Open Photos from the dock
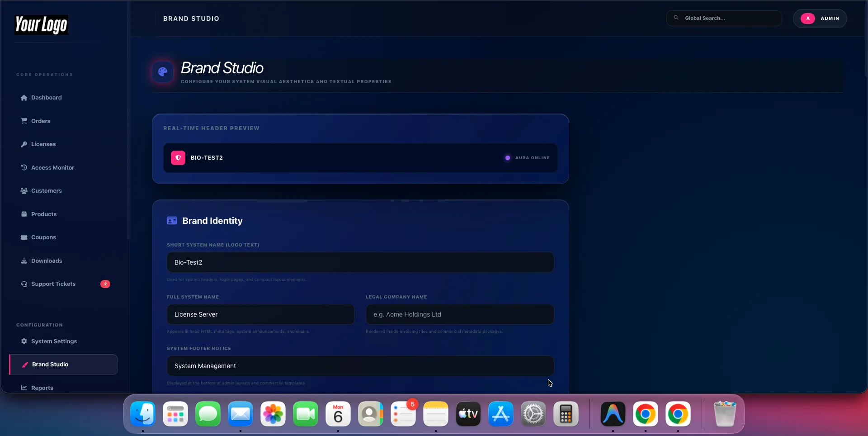This screenshot has width=868, height=436. [273, 414]
